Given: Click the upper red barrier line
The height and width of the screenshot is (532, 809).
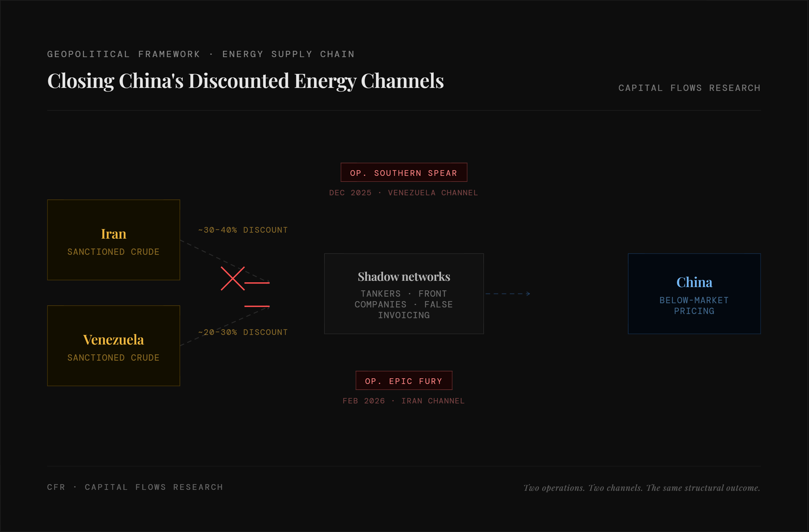Looking at the screenshot, I should pyautogui.click(x=257, y=283).
